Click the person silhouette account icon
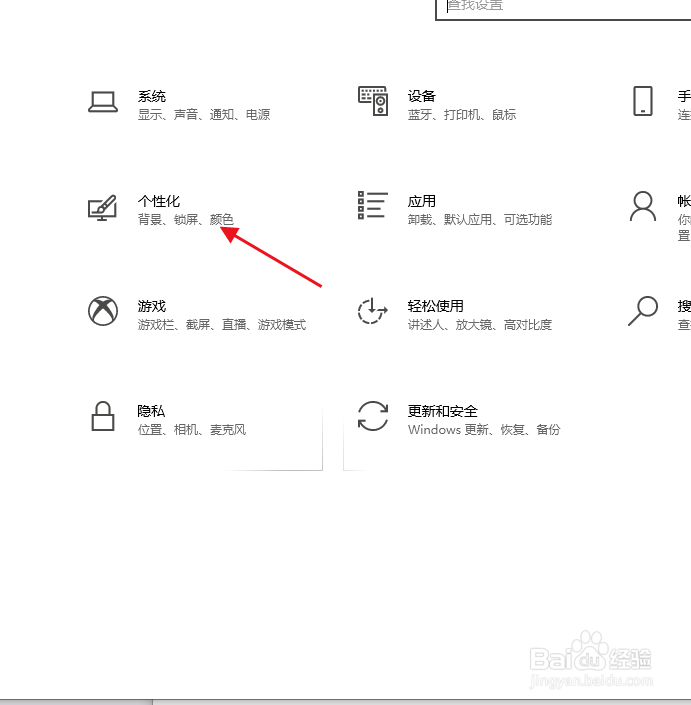Image resolution: width=691 pixels, height=705 pixels. pyautogui.click(x=643, y=206)
